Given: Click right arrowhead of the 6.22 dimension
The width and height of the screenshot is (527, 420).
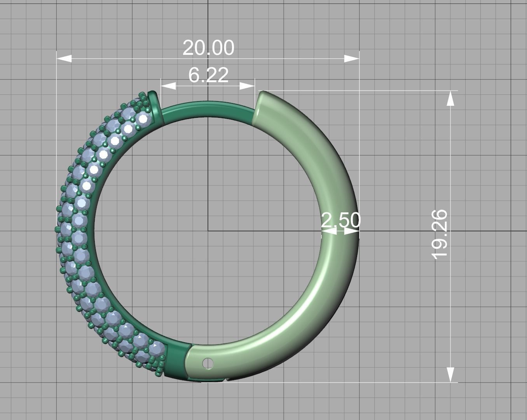Looking at the screenshot, I should tap(247, 86).
